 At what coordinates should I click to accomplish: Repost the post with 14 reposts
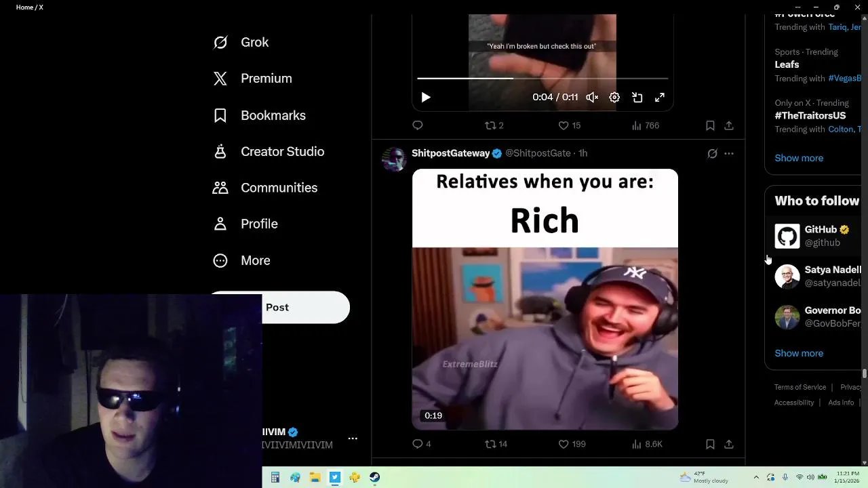point(496,444)
